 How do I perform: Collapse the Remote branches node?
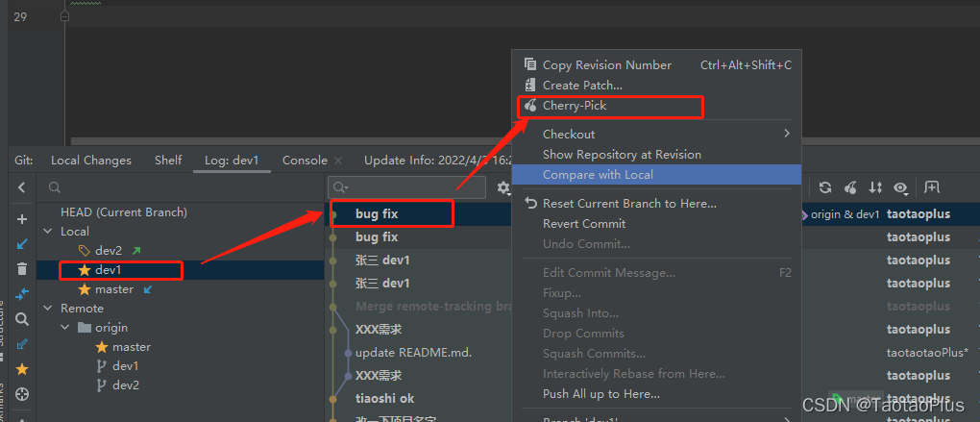click(47, 309)
